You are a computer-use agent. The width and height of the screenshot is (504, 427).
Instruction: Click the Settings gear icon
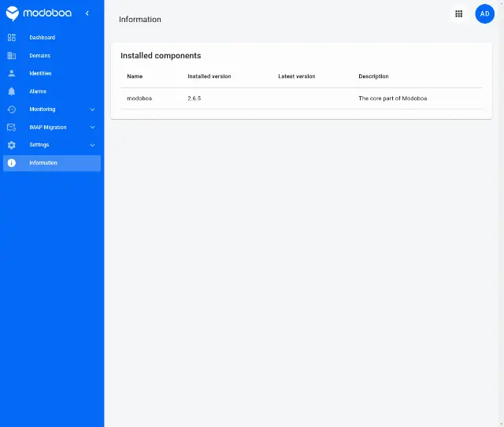pos(12,145)
